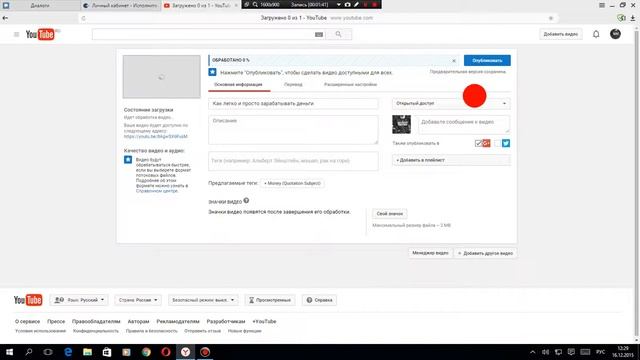
Task: Click the 'Добавьте сообщение к видео' message box
Action: point(464,124)
